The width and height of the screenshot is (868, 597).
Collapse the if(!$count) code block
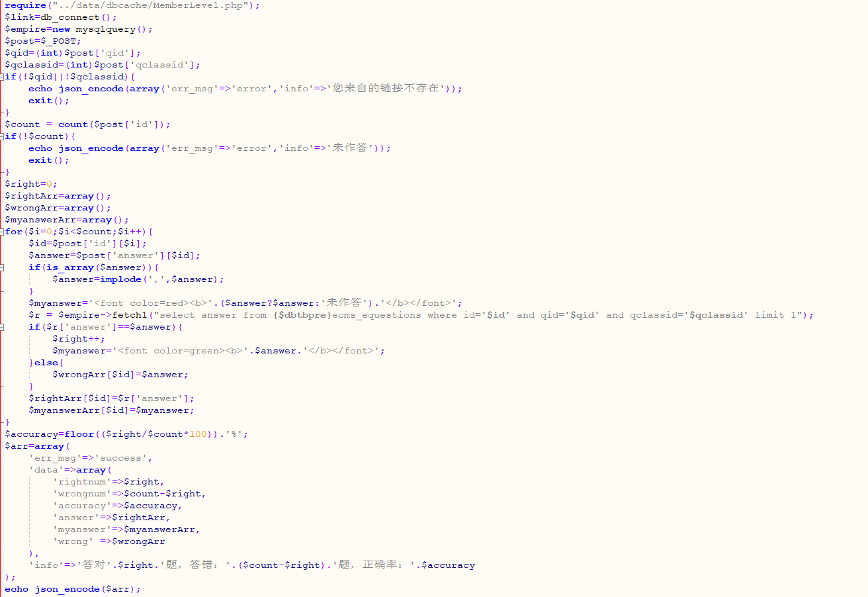tap(2, 136)
